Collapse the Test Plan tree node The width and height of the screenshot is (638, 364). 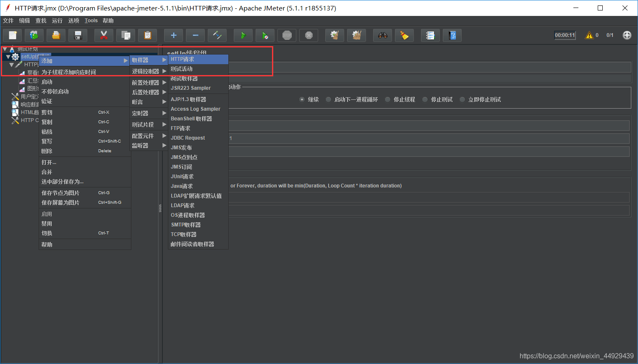point(5,49)
